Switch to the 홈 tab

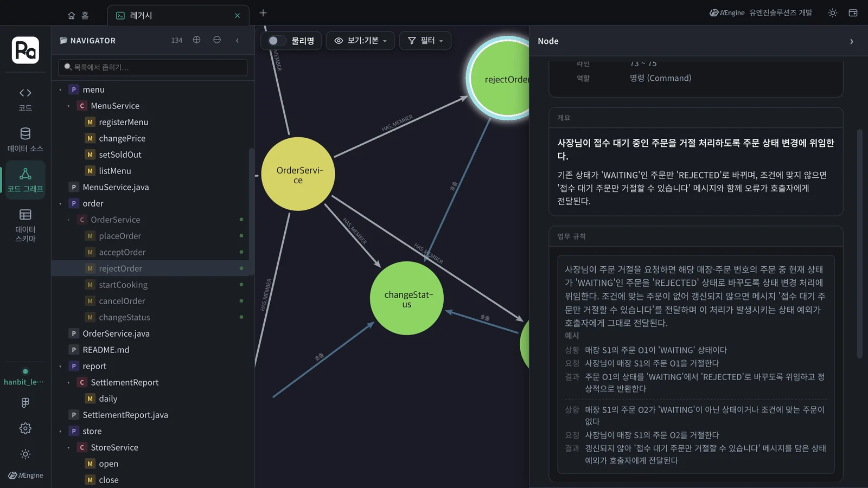pos(78,16)
